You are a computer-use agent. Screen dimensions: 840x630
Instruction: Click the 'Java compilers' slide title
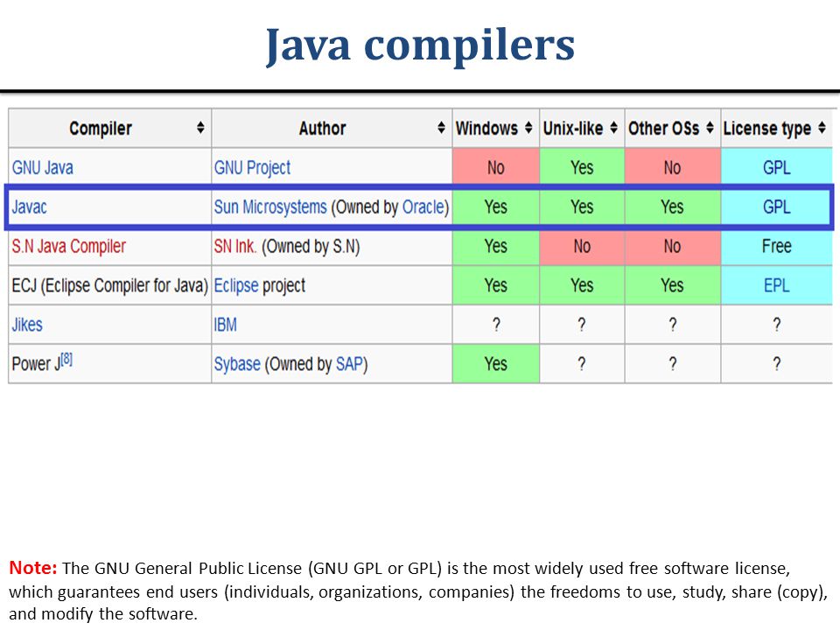420,46
